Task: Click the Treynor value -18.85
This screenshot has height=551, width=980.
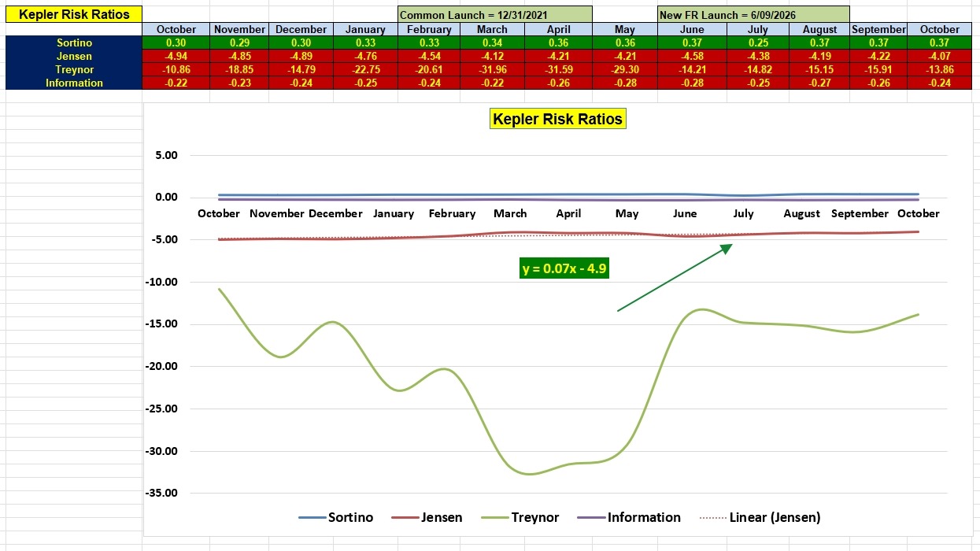Action: tap(239, 69)
